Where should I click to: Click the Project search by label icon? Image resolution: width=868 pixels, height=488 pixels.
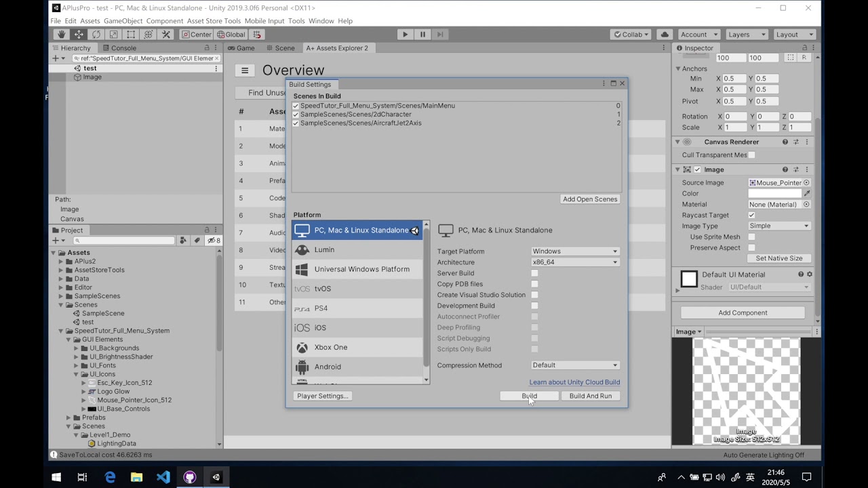pos(197,241)
